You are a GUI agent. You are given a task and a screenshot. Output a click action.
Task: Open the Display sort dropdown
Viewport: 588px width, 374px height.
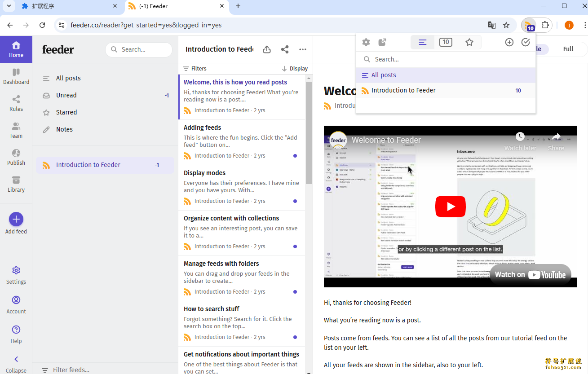tap(295, 69)
